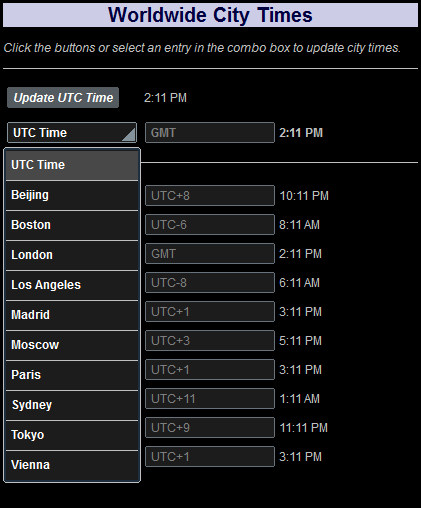This screenshot has height=508, width=421.
Task: Select the highlighted UTC Time list entry
Action: click(72, 165)
